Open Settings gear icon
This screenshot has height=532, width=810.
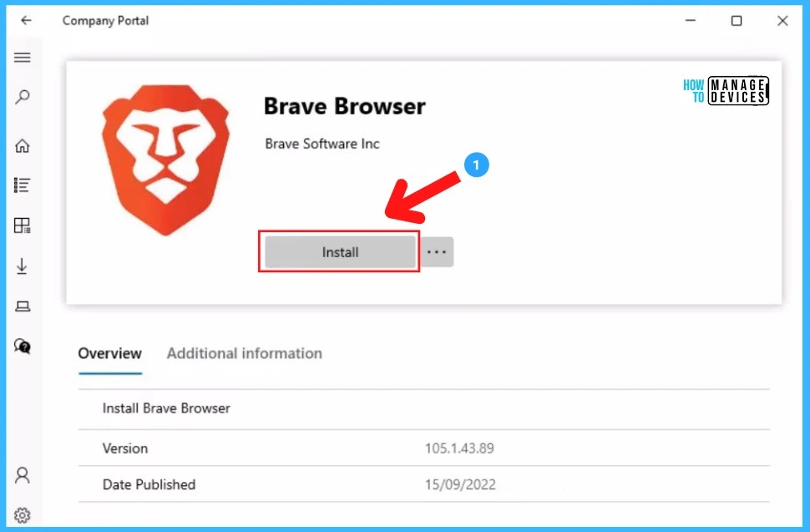coord(23,515)
